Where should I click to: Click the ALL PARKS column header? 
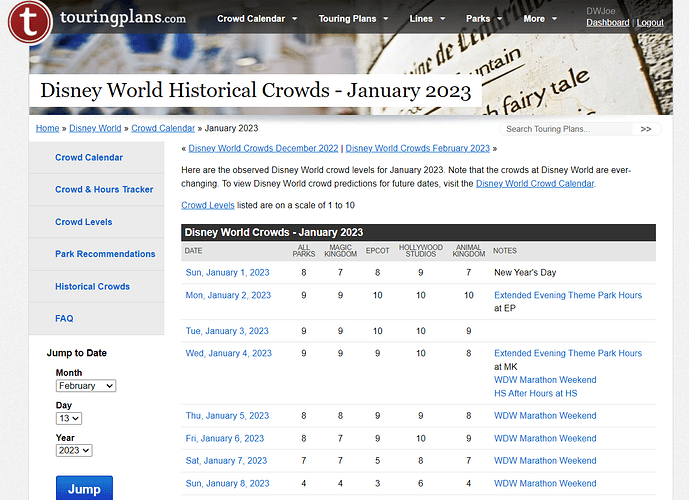tap(304, 251)
